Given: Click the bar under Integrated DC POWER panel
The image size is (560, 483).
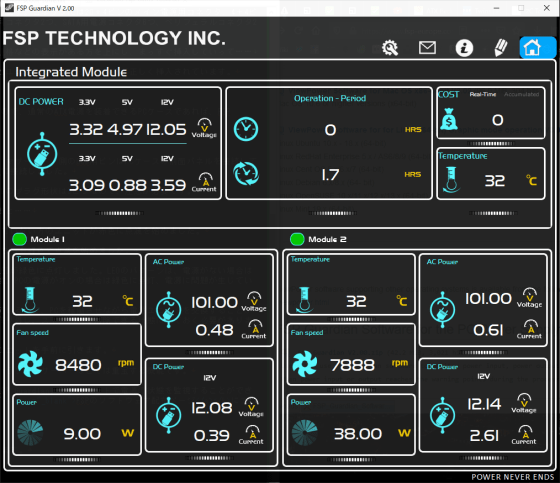Looking at the screenshot, I should tap(119, 213).
